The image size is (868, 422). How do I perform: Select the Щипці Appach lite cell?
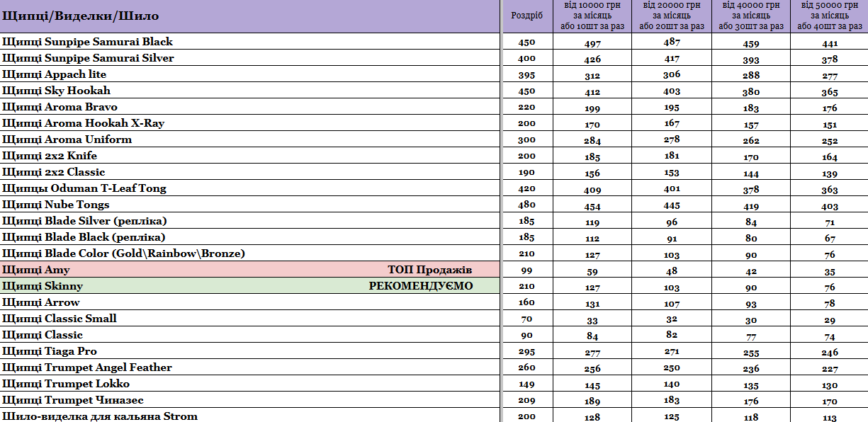tap(250, 74)
